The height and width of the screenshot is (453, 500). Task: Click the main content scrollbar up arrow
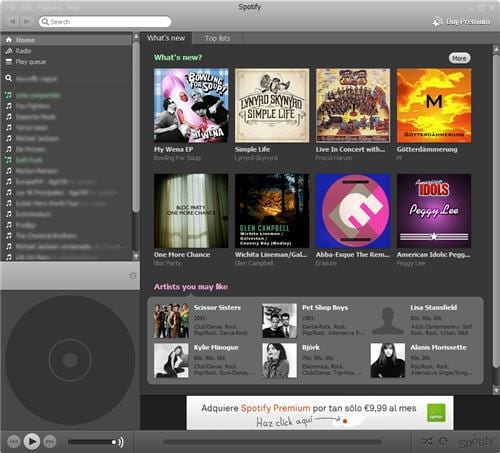(x=496, y=50)
